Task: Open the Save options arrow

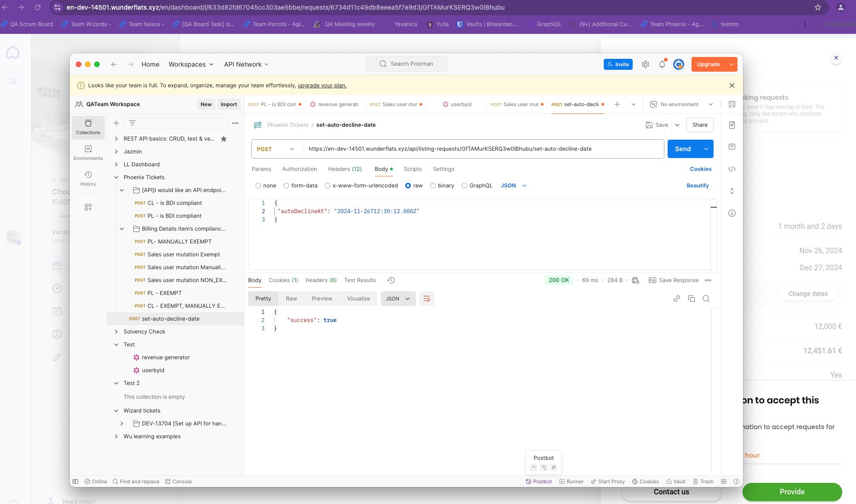Action: click(x=677, y=125)
